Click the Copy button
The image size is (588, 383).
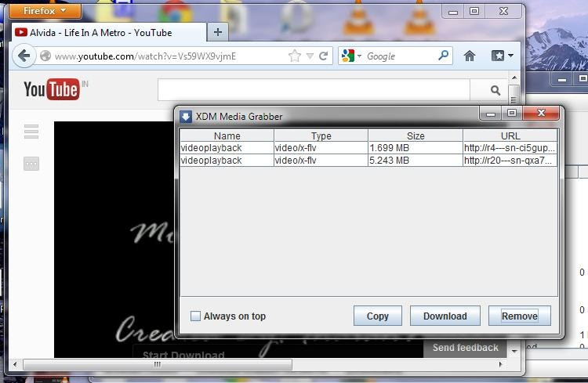378,316
